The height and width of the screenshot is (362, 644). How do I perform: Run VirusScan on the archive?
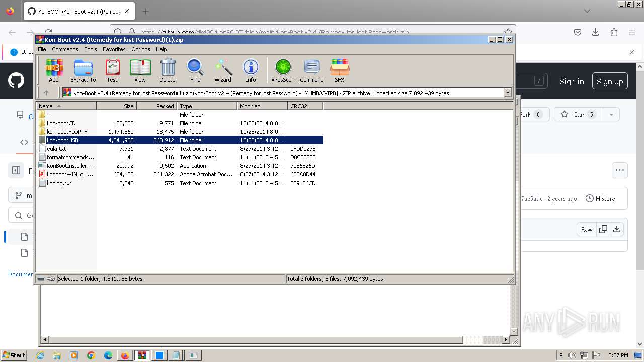(x=283, y=70)
